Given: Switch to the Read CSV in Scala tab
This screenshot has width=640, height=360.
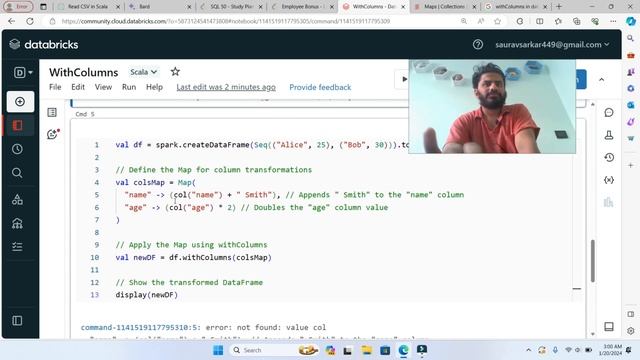Looking at the screenshot, I should (x=89, y=7).
